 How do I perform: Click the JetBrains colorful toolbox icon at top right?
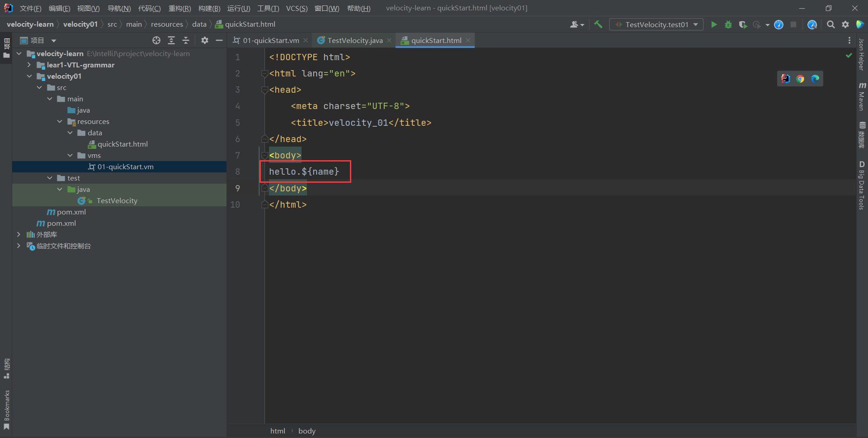[860, 24]
